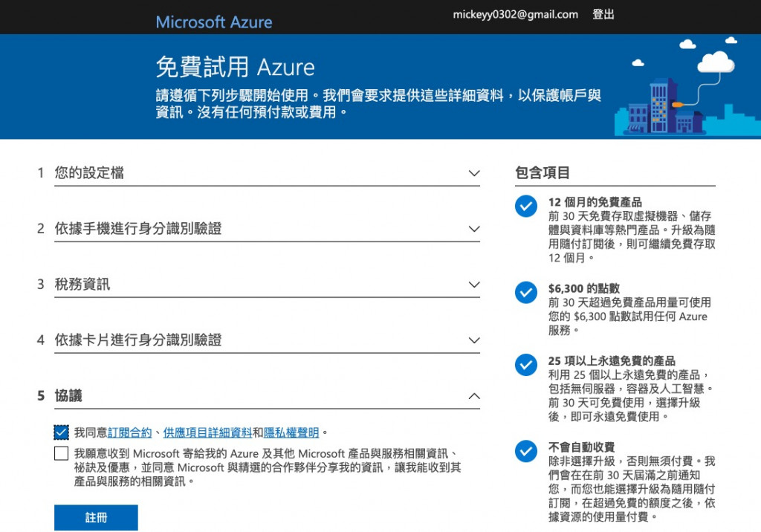The width and height of the screenshot is (761, 532).
Task: Click the Microsoft Azure logo
Action: point(213,22)
